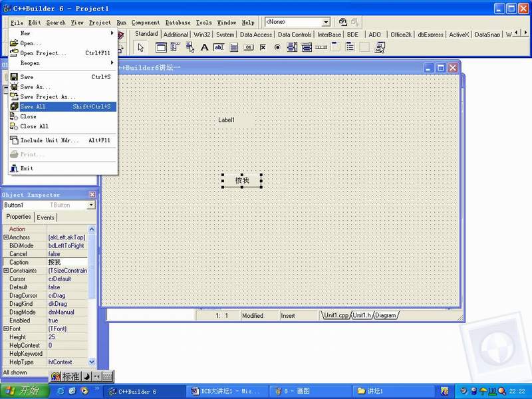532x399 pixels.
Task: Select the Enabled property value true
Action: [67, 321]
